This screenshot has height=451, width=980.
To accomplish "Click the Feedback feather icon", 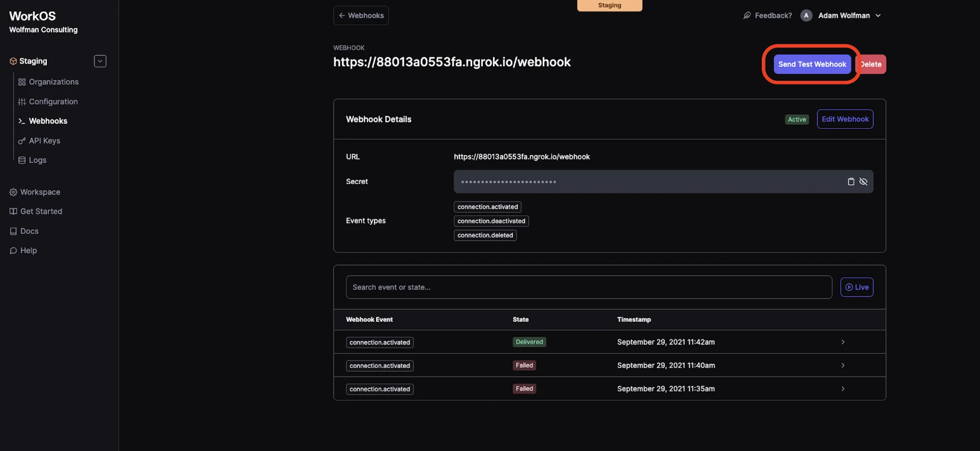I will pos(747,15).
